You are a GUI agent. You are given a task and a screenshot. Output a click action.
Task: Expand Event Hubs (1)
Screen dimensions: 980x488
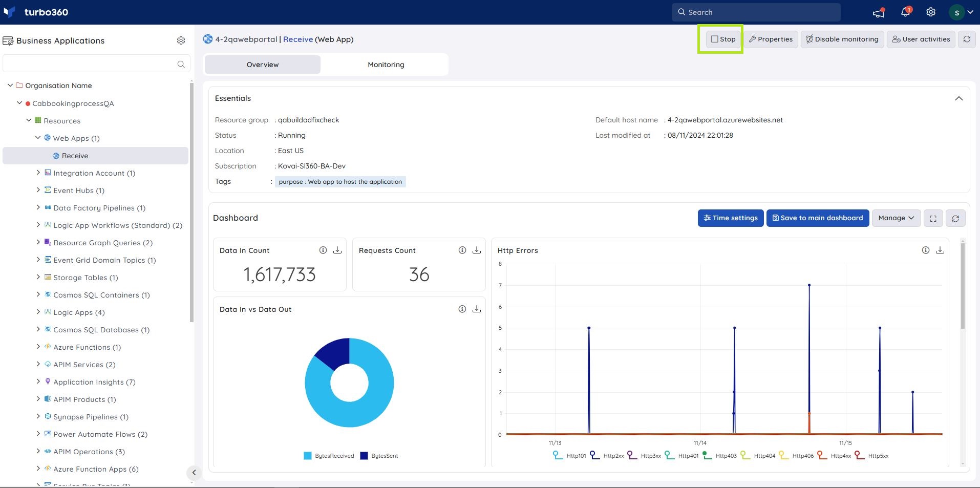[x=38, y=190]
